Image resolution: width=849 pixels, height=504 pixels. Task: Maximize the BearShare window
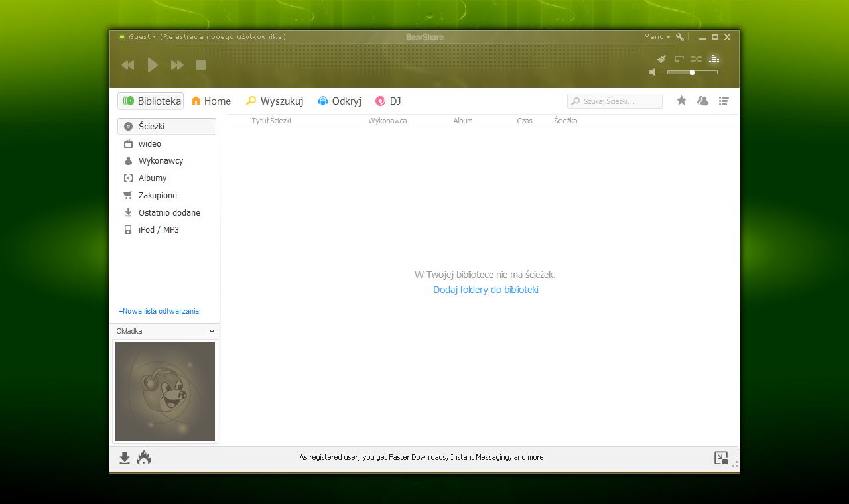715,37
